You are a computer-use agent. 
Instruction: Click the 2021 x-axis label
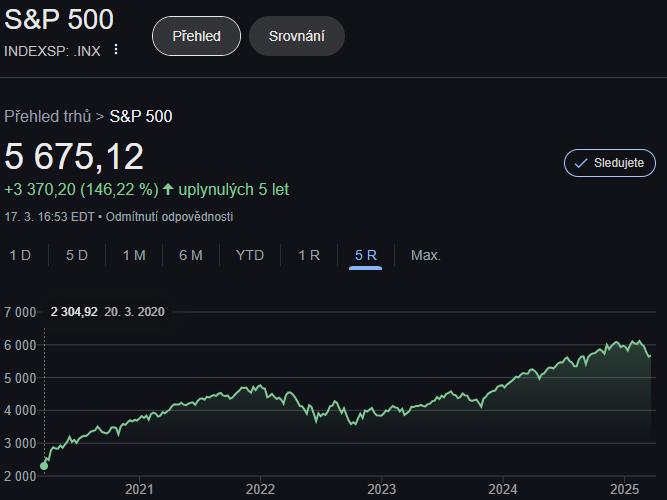tap(139, 489)
